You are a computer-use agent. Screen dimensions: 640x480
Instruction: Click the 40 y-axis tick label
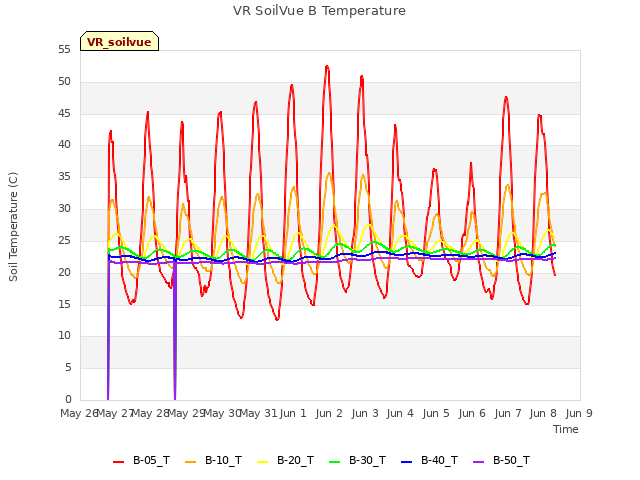click(64, 145)
